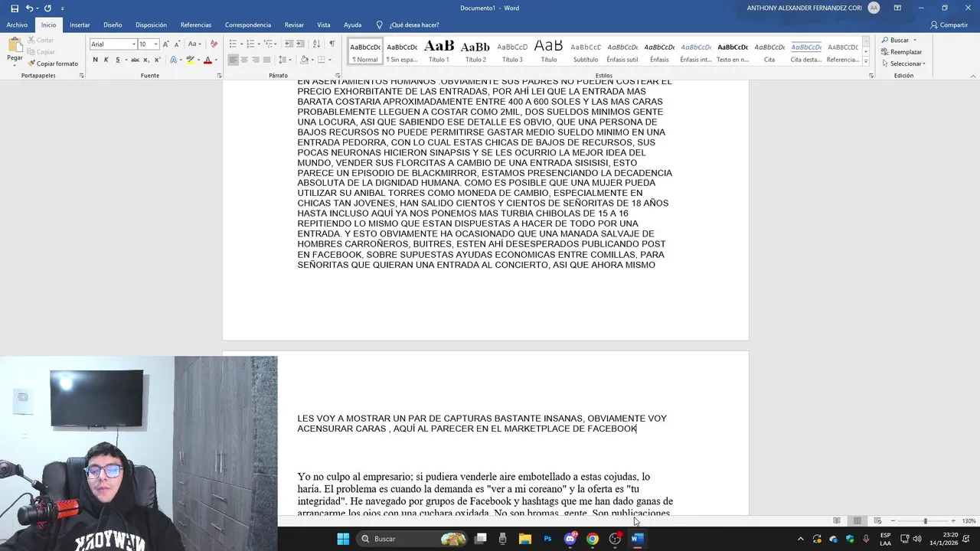This screenshot has width=980, height=551.
Task: Apply the yellow text highlight color
Action: (x=190, y=60)
